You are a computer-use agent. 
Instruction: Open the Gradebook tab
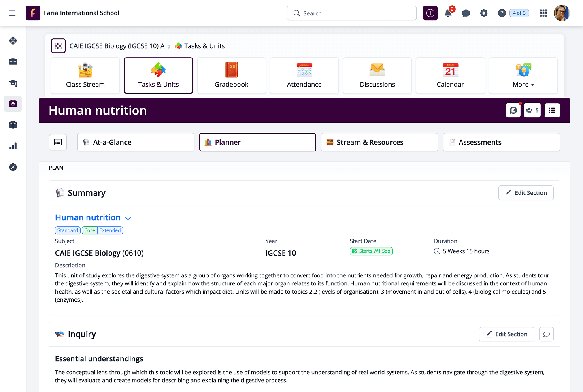(232, 76)
